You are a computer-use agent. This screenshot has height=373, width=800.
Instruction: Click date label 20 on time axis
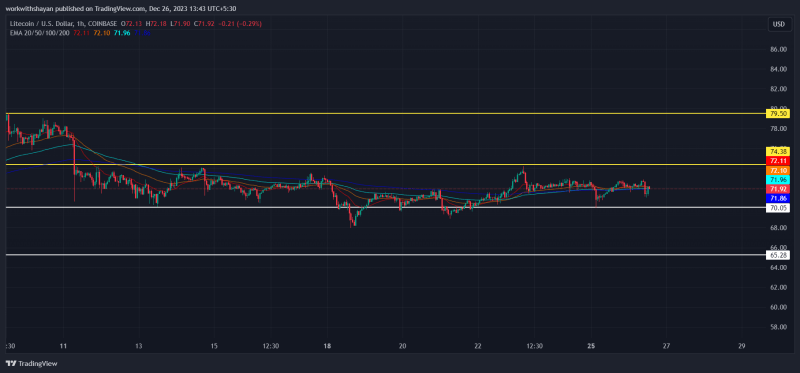point(403,346)
